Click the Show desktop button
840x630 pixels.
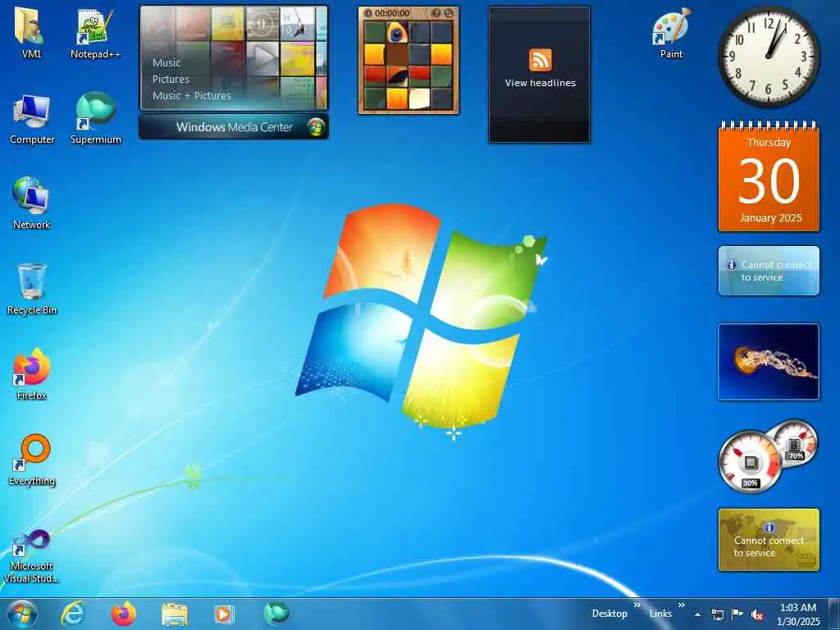coord(834,614)
